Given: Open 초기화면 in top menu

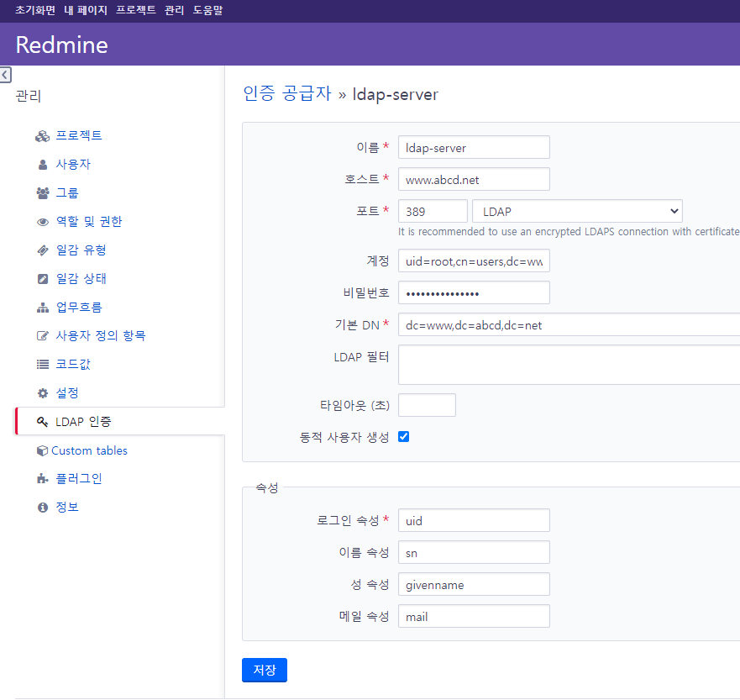Looking at the screenshot, I should pyautogui.click(x=35, y=10).
